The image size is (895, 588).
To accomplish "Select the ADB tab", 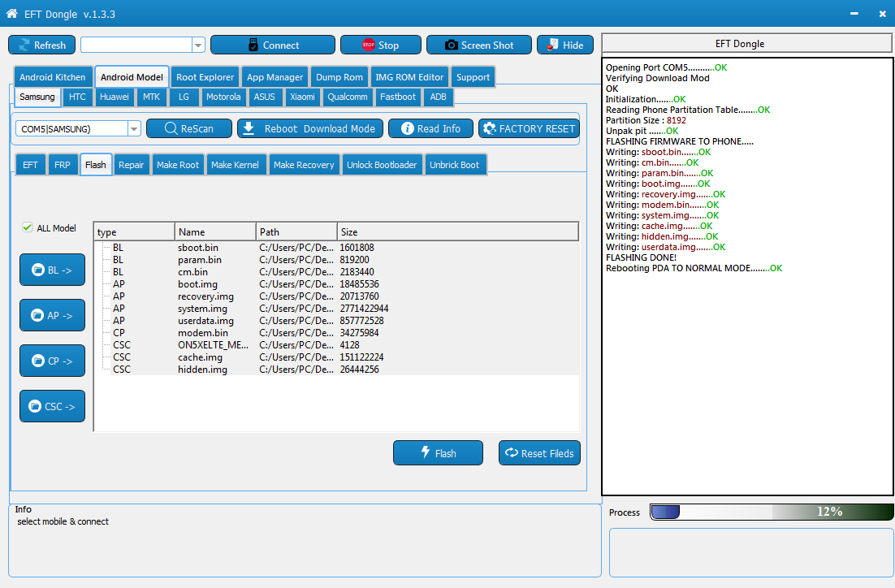I will pos(438,97).
